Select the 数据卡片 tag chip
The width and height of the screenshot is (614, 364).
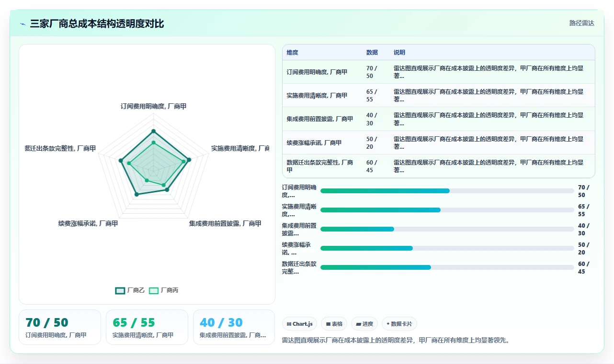point(399,324)
